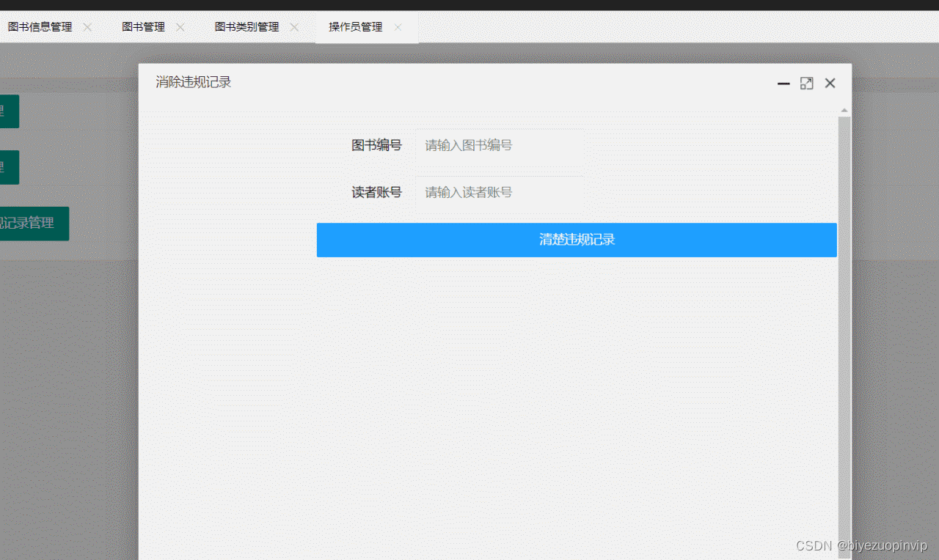The width and height of the screenshot is (939, 560).
Task: Click the 清楚违规记录 button
Action: pos(577,240)
